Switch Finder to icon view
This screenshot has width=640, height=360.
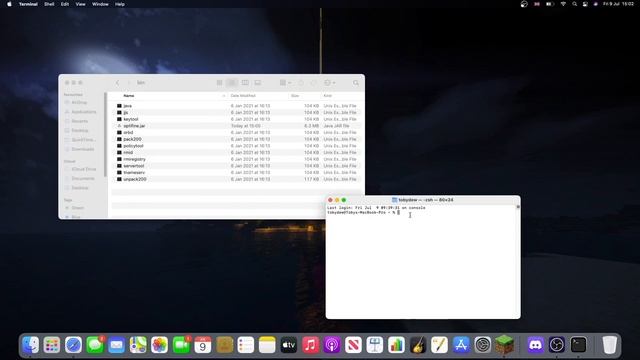click(220, 83)
